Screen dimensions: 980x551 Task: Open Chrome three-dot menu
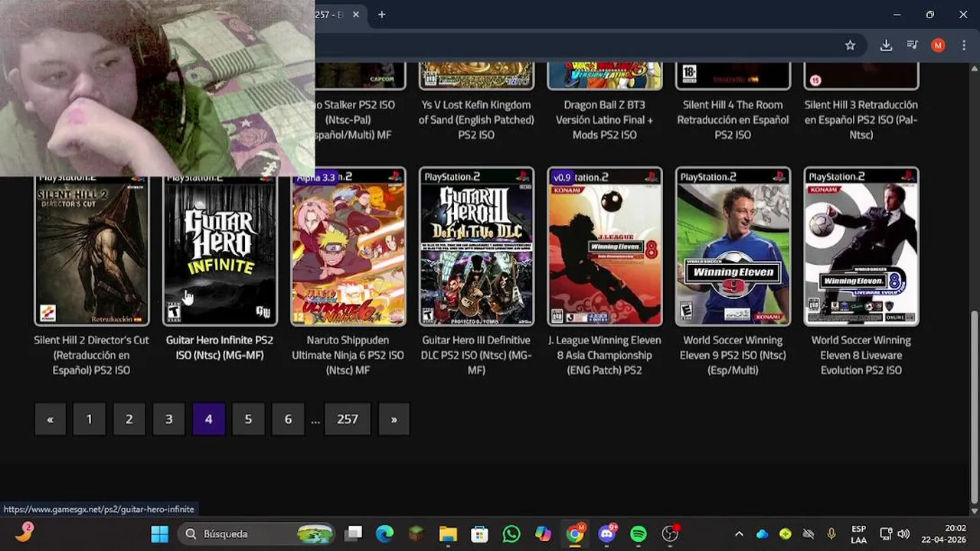(x=963, y=45)
